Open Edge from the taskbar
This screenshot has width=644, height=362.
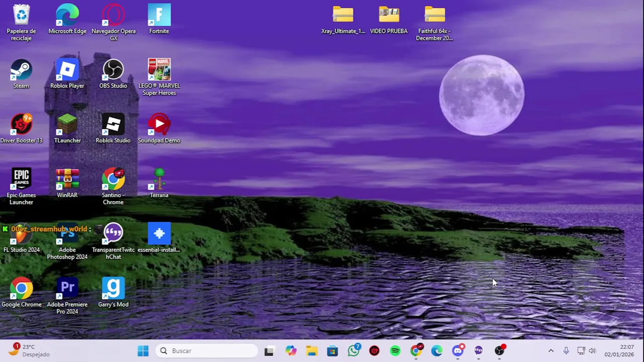[x=437, y=351]
